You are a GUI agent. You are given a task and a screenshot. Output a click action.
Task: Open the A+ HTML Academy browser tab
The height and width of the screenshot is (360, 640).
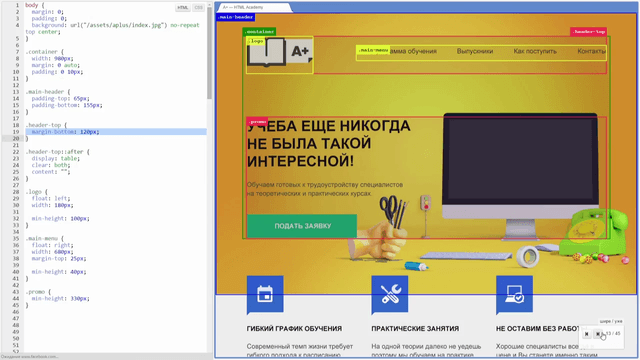(254, 7)
